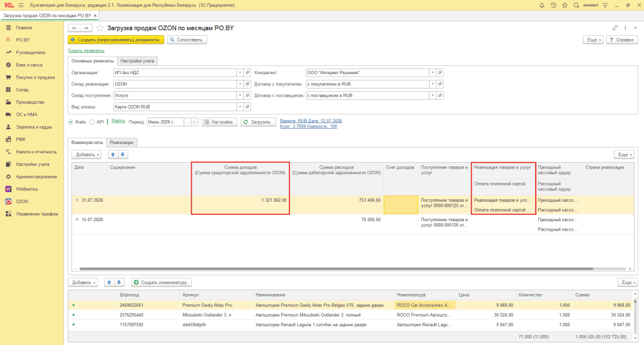
Task: Open the notifications bell icon
Action: coord(541,5)
